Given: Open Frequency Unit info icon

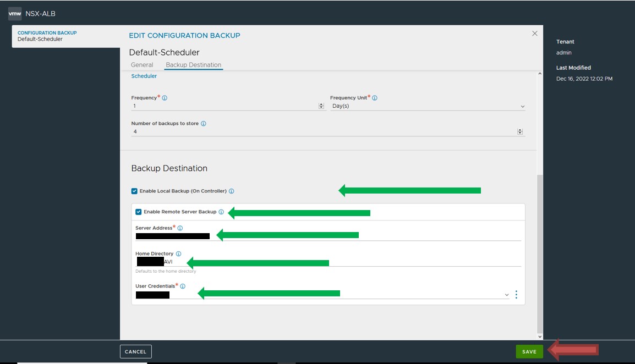Looking at the screenshot, I should point(375,98).
